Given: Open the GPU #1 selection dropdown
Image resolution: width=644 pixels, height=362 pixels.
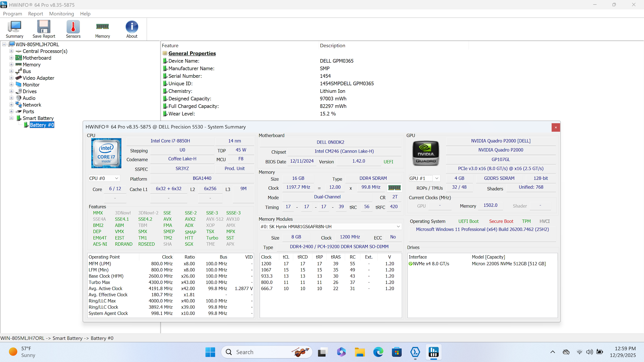Looking at the screenshot, I should click(424, 178).
